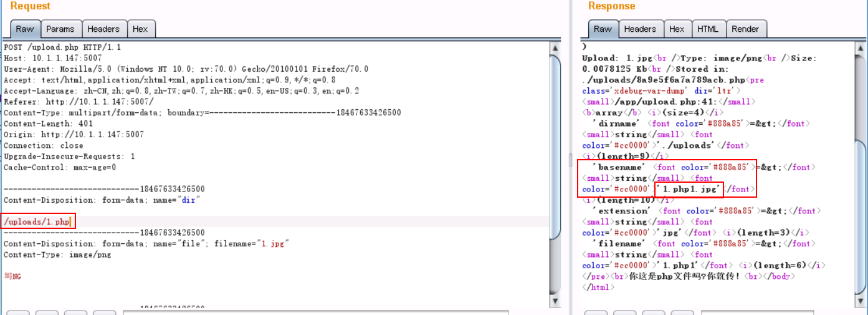This screenshot has height=315, width=868.
Task: Click the Content-Disposition filename="1.jpg" line
Action: point(146,244)
